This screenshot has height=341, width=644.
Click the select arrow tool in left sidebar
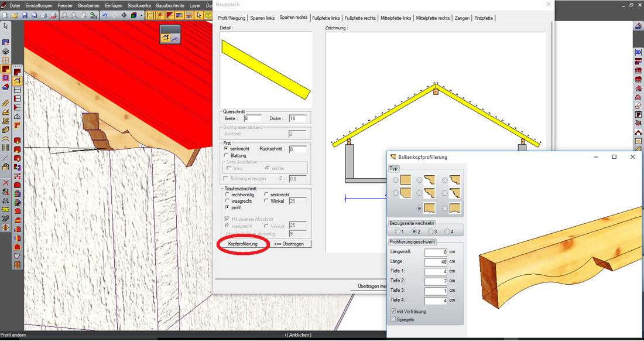(6, 25)
